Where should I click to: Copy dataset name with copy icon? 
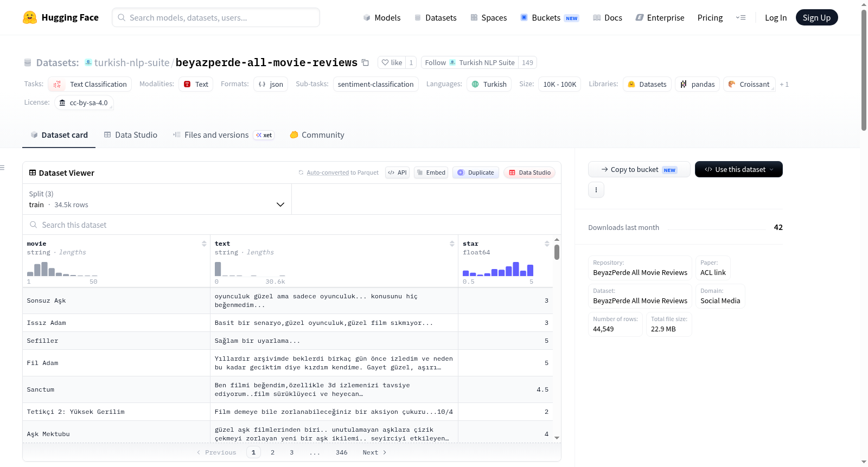(x=365, y=63)
